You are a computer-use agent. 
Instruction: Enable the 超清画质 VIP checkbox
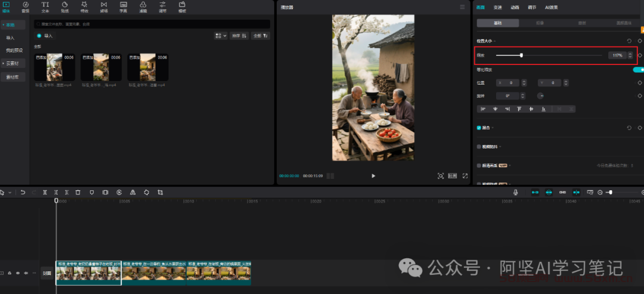coord(479,165)
